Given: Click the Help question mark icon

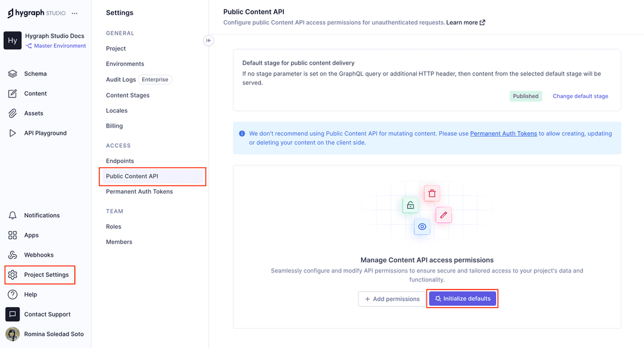Looking at the screenshot, I should (x=13, y=295).
